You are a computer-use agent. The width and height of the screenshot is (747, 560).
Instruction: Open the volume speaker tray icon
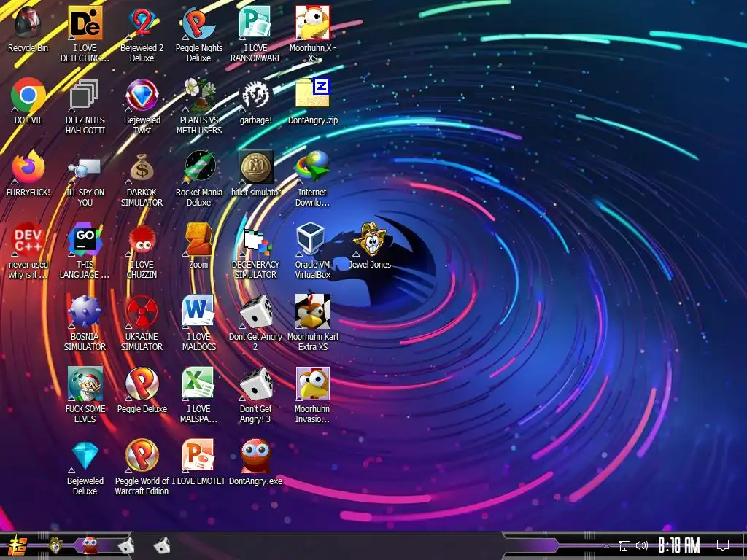642,545
